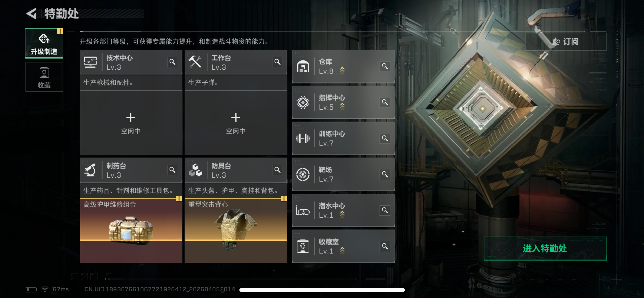The width and height of the screenshot is (644, 298).
Task: Open magnifier details for 技术中心
Action: coord(172,62)
